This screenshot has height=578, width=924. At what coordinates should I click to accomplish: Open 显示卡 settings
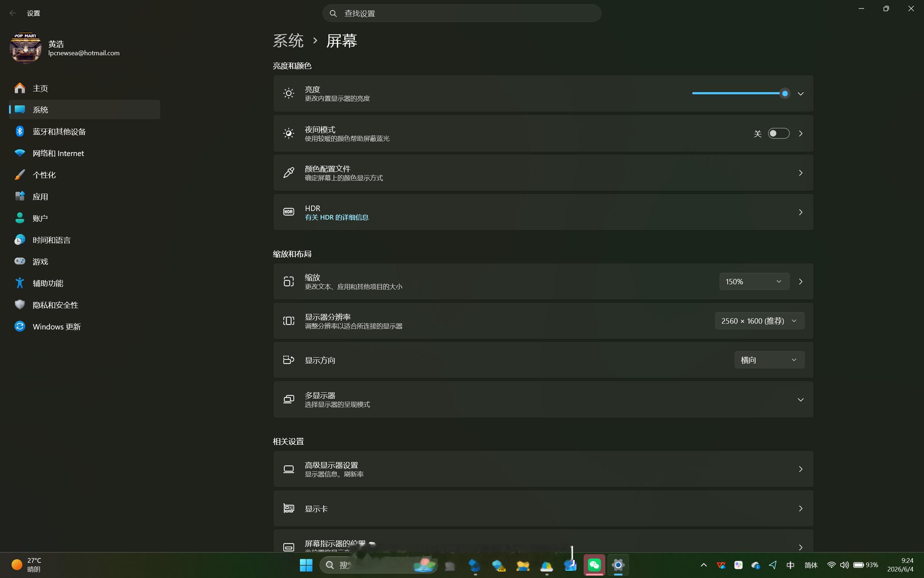click(x=543, y=508)
